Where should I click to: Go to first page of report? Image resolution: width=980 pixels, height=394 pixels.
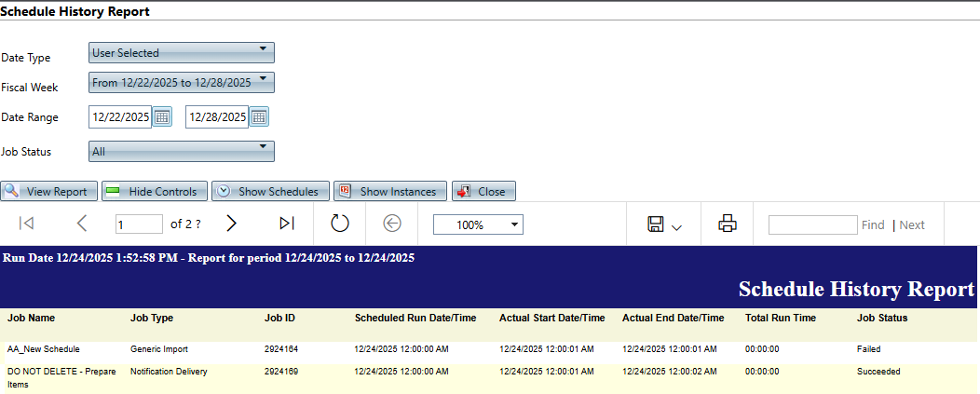[27, 224]
